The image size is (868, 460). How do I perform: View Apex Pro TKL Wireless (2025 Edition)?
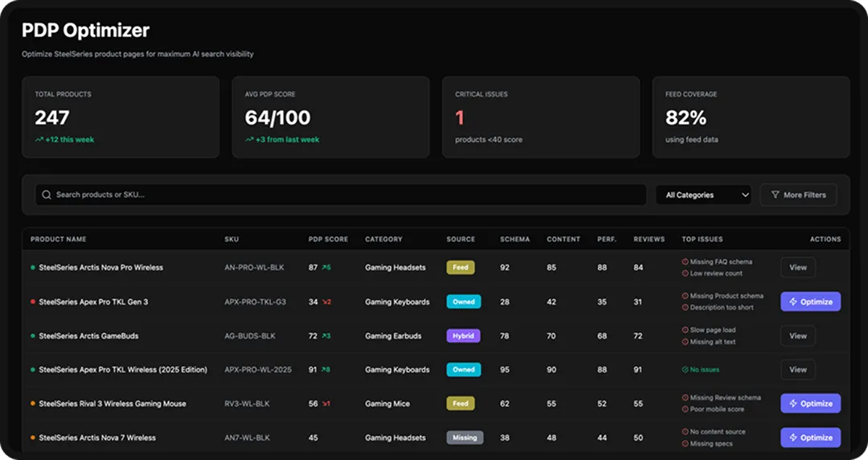coord(798,370)
